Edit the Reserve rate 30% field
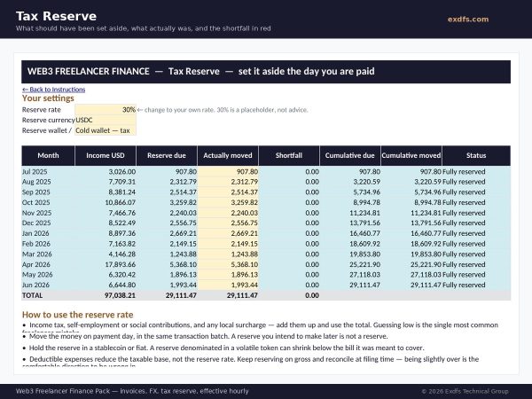Image resolution: width=532 pixels, height=399 pixels. coord(106,110)
